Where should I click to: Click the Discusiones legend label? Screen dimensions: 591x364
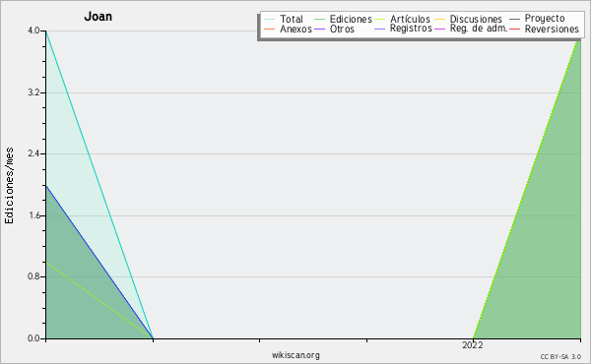[x=476, y=19]
